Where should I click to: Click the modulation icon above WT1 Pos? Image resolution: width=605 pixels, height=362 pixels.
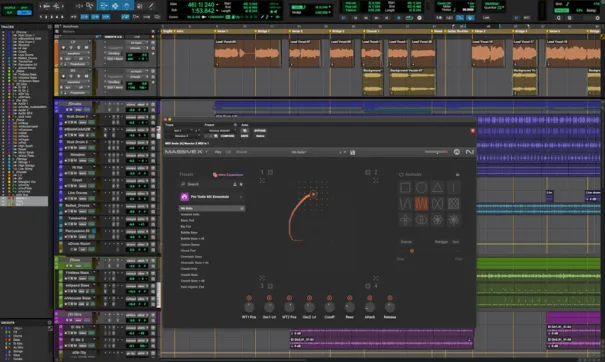[x=249, y=298]
